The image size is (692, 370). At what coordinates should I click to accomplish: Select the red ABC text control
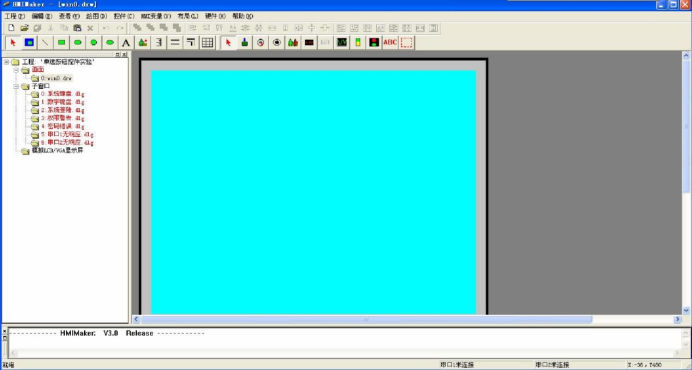[x=390, y=42]
